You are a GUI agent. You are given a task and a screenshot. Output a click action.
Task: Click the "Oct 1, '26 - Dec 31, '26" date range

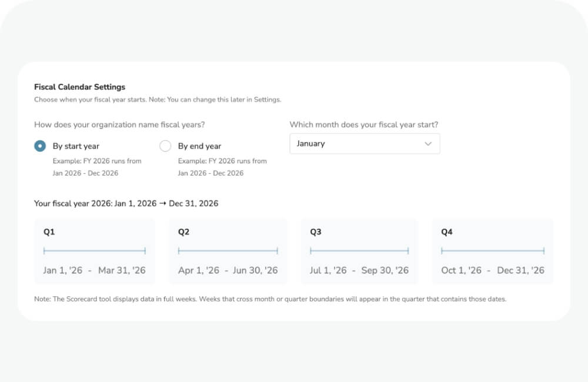coord(493,270)
